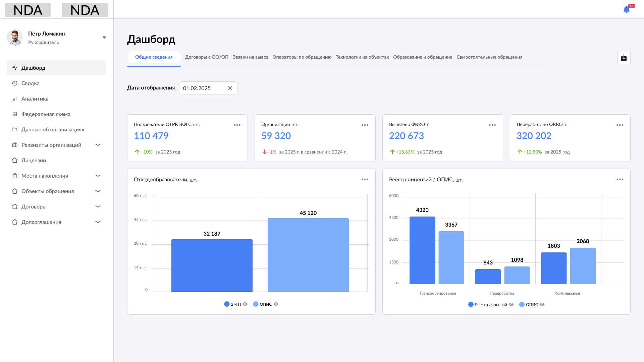Click the Аналитика bar chart sidebar icon
This screenshot has height=362, width=644.
point(15,99)
